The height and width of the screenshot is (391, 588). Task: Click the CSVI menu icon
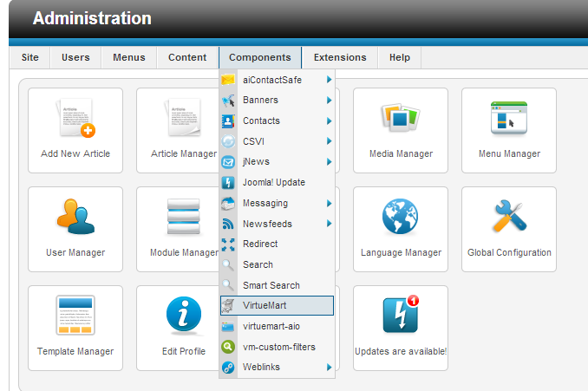coord(228,141)
